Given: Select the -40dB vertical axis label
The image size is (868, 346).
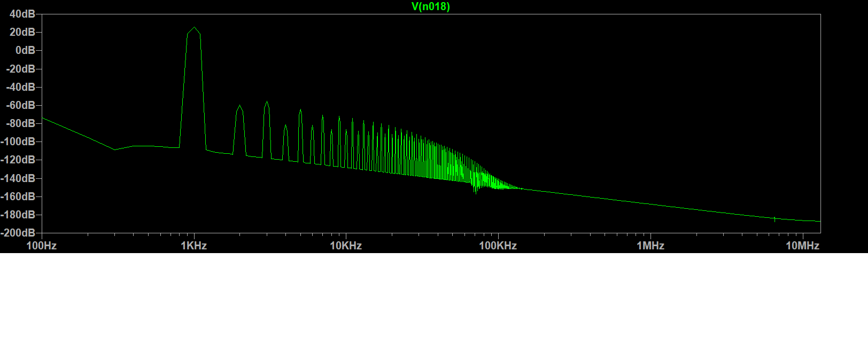Looking at the screenshot, I should point(20,87).
